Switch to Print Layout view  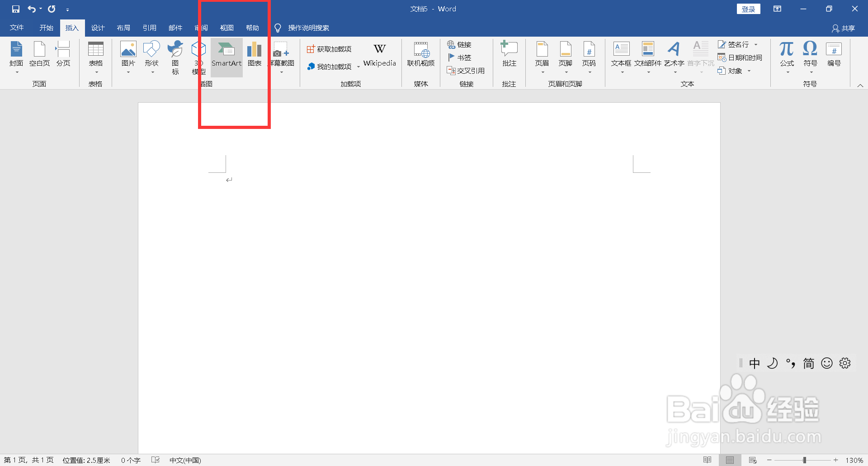730,460
